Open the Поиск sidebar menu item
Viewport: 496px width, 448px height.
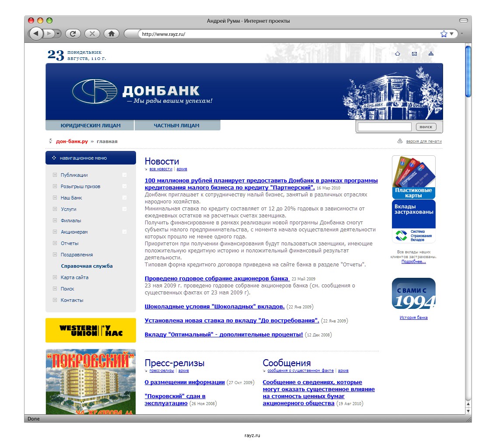click(67, 289)
